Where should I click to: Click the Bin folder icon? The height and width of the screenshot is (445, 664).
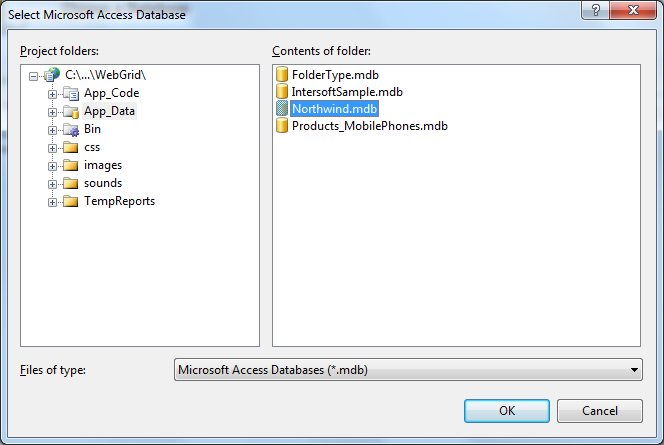(70, 129)
